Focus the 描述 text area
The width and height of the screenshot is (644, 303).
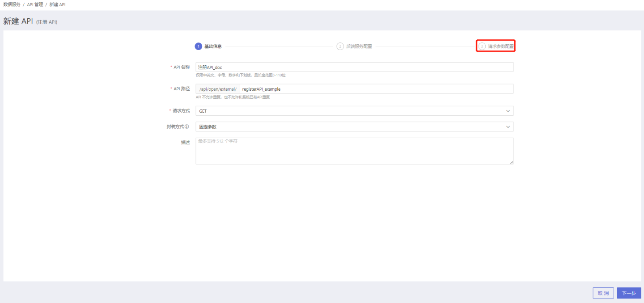coord(355,151)
